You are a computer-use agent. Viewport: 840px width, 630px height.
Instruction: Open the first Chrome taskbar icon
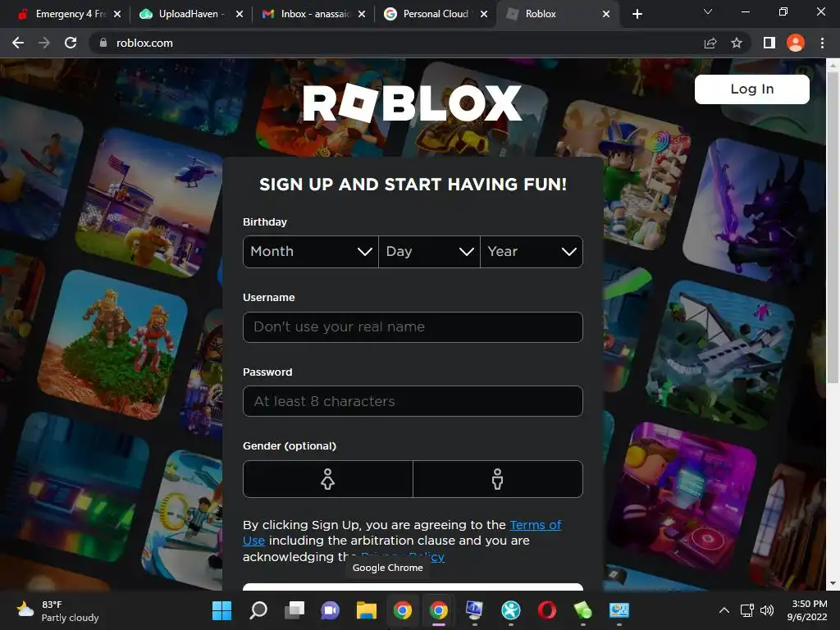point(402,610)
